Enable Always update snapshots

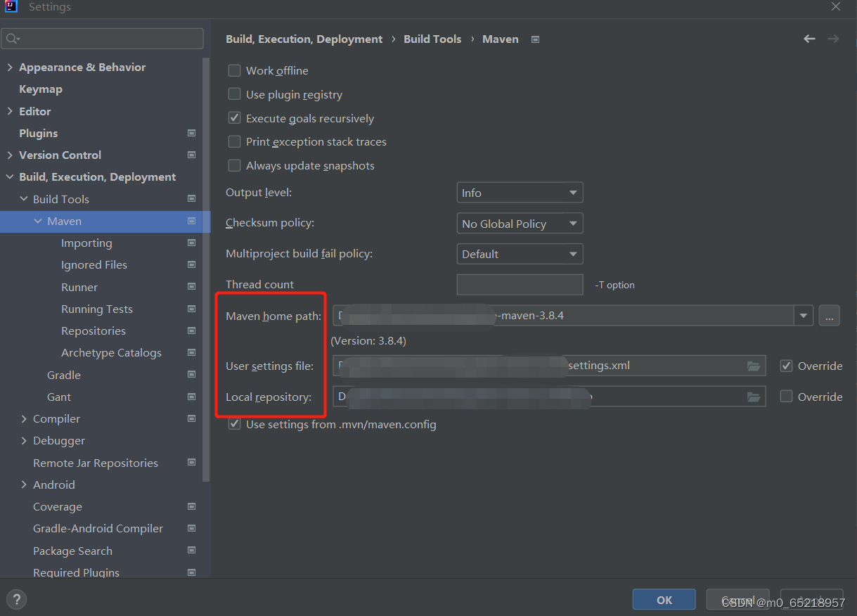point(235,166)
